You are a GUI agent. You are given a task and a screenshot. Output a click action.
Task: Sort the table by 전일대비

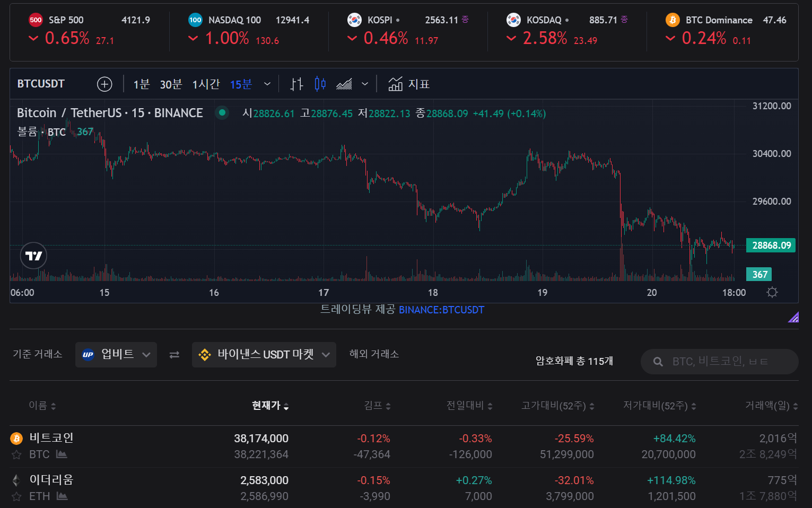click(x=469, y=406)
